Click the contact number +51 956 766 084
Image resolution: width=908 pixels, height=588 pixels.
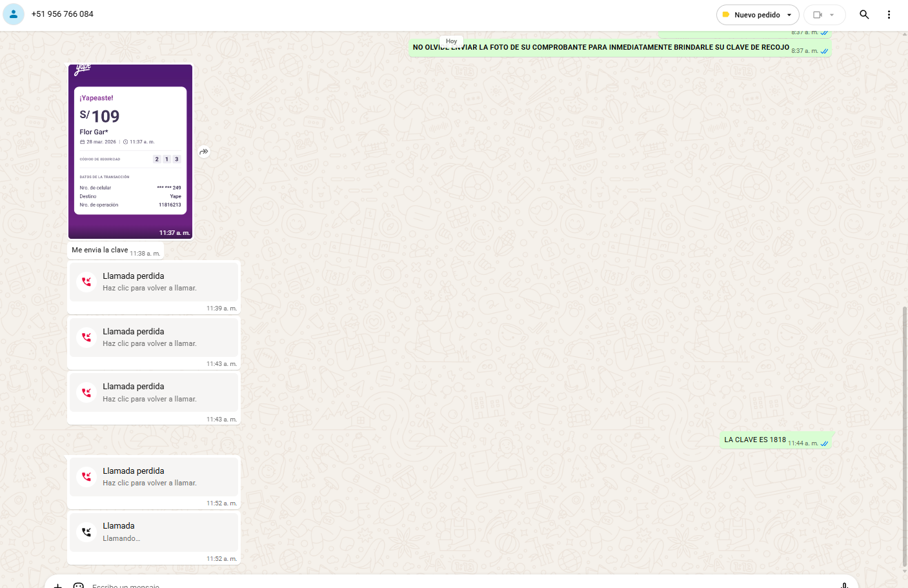pyautogui.click(x=63, y=14)
